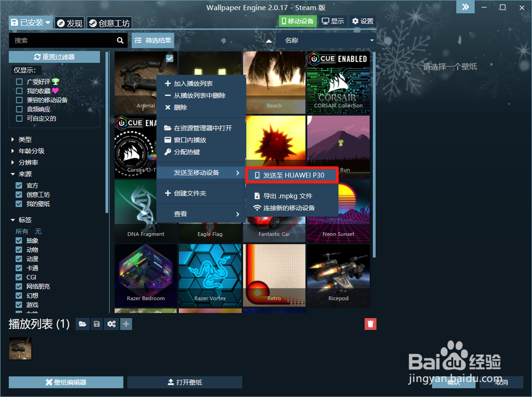The image size is (532, 397).
Task: Click the 筛选结果 filter results button
Action: [x=153, y=40]
